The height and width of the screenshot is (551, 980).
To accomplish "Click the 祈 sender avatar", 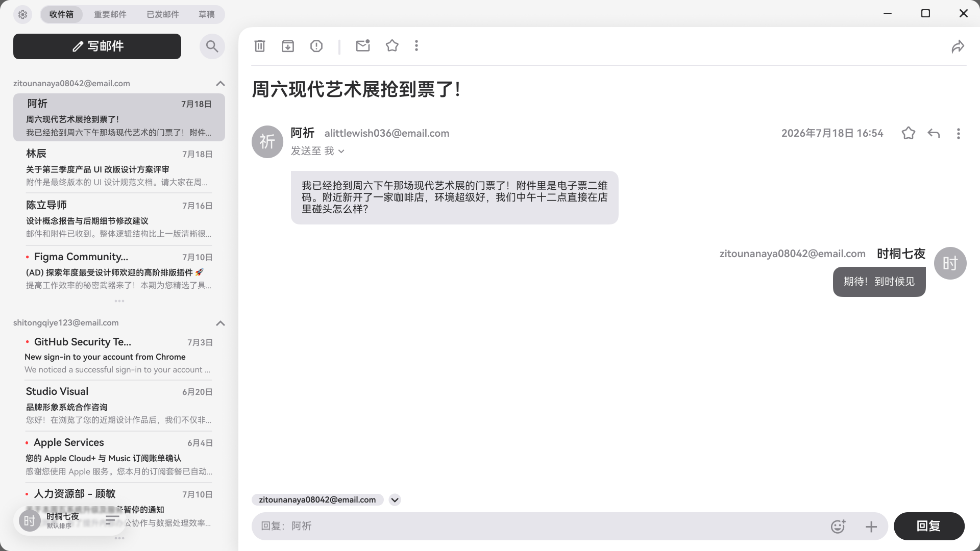I will point(267,142).
